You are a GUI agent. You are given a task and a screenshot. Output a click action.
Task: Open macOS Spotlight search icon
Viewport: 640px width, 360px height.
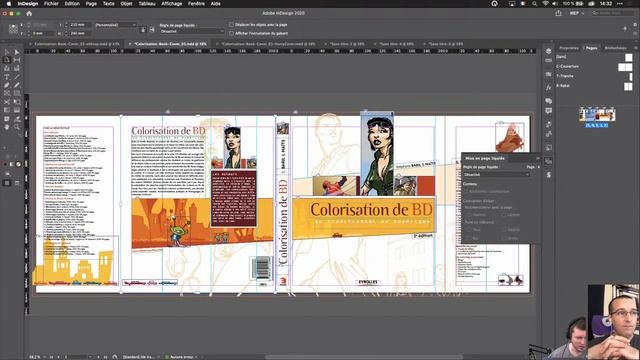pyautogui.click(x=534, y=4)
